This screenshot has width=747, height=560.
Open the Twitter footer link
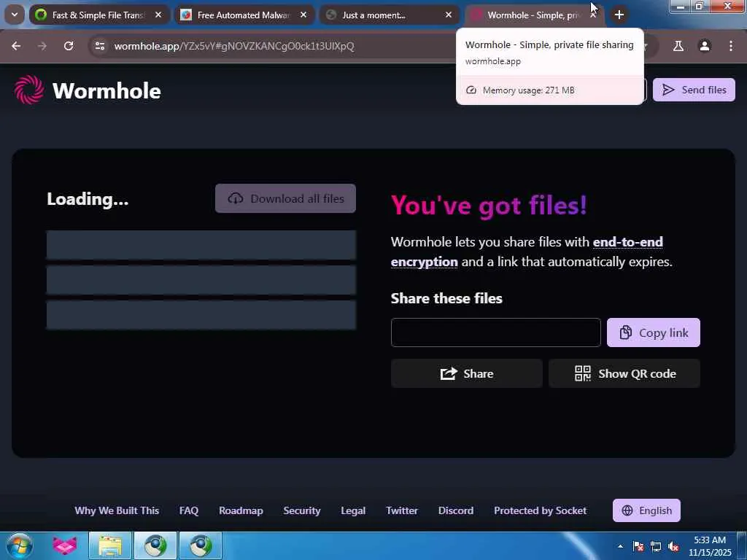402,510
